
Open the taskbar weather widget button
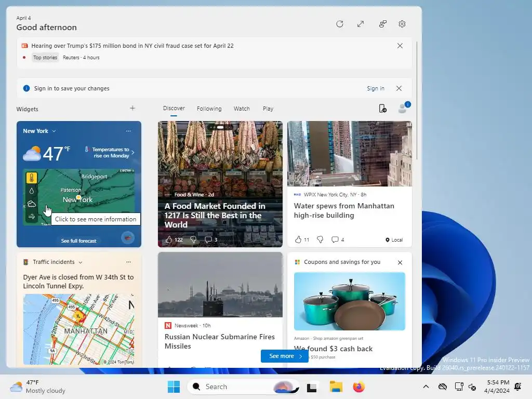(37, 387)
